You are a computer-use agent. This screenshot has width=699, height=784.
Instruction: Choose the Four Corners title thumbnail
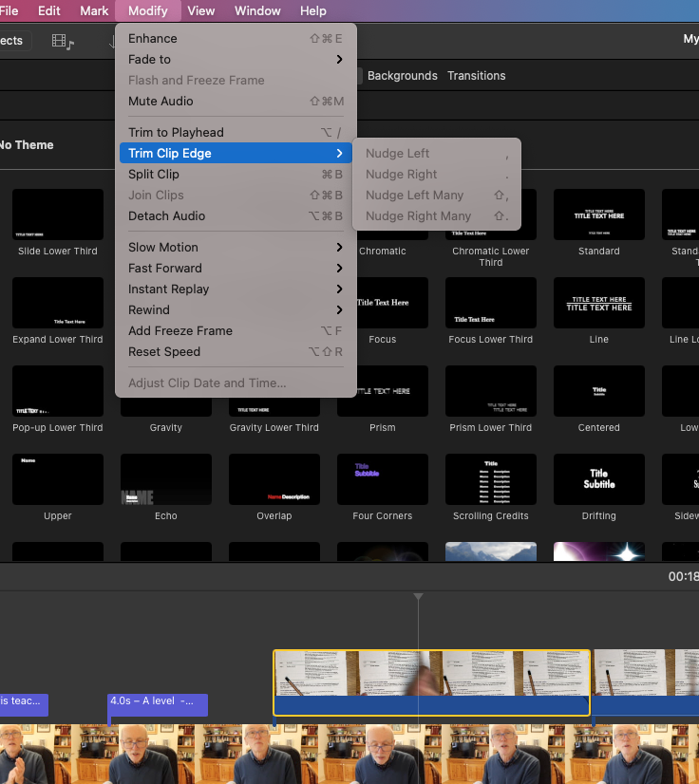383,479
